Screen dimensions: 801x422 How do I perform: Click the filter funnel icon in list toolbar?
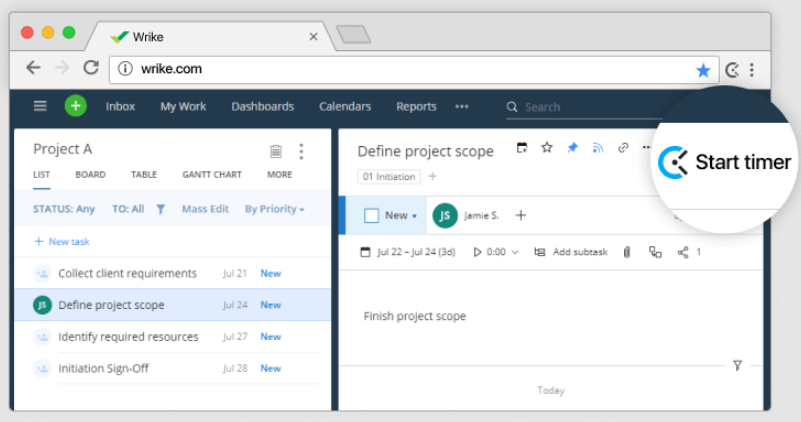pos(160,209)
